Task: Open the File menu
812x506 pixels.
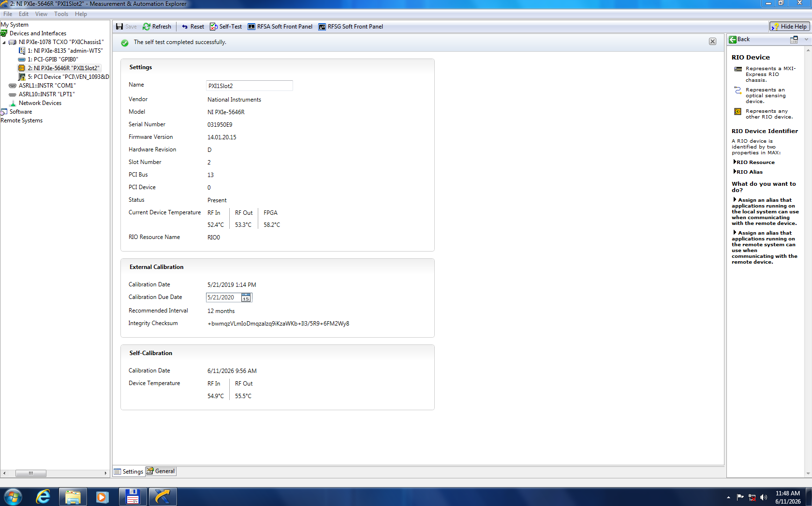Action: (x=8, y=14)
